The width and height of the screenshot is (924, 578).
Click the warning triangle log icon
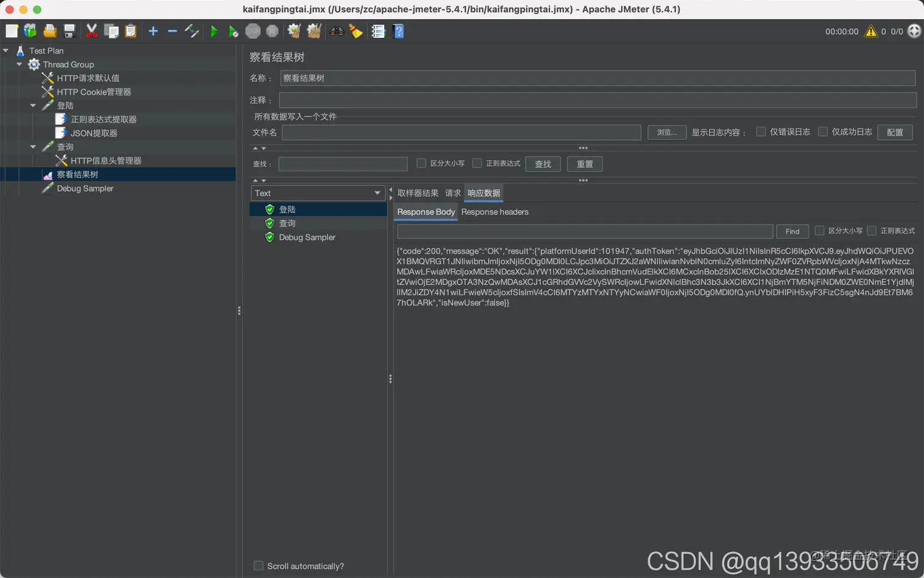pos(871,31)
